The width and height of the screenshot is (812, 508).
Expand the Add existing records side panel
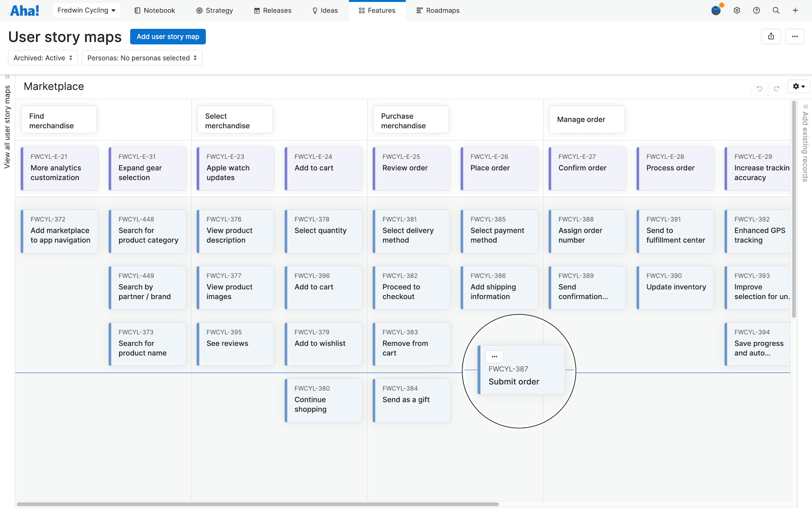[x=805, y=107]
